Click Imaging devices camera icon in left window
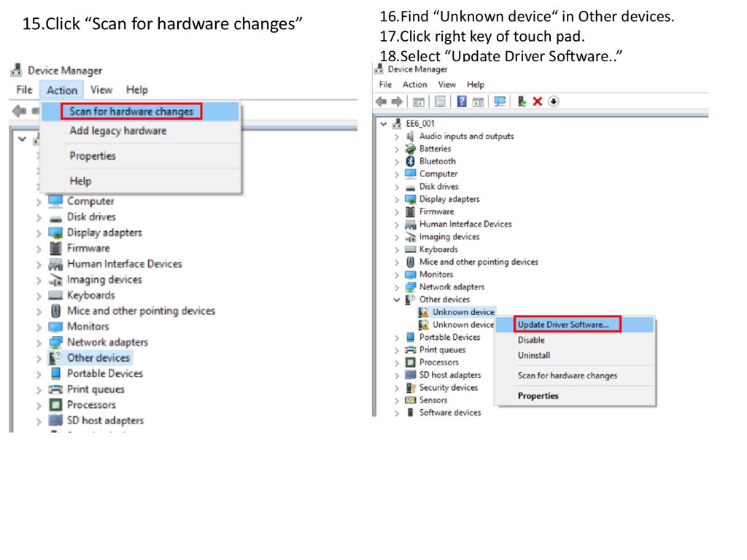Screen dimensions: 747x560 click(x=55, y=279)
